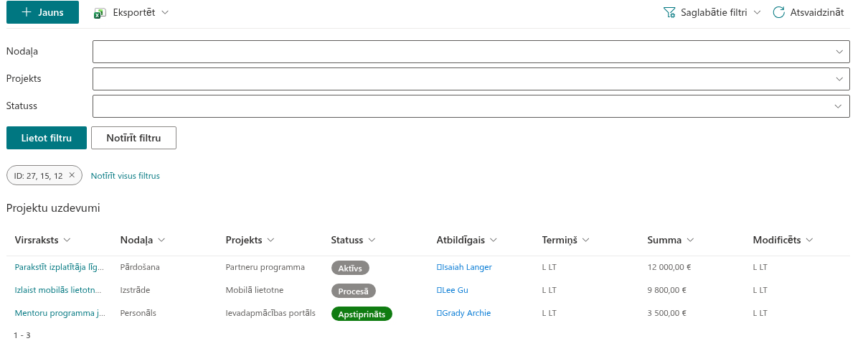This screenshot has height=341, width=868.
Task: Open the Statuss filter combo box
Action: (x=471, y=106)
